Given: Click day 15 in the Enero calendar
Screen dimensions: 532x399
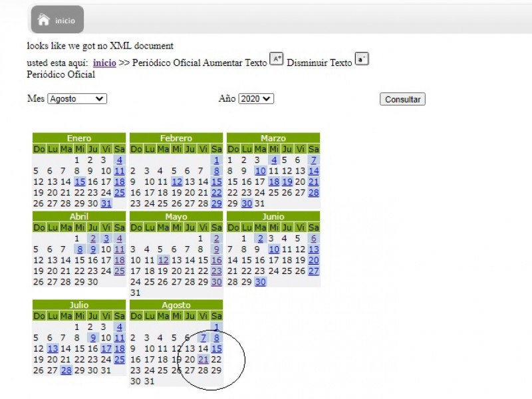Looking at the screenshot, I should pyautogui.click(x=80, y=182).
